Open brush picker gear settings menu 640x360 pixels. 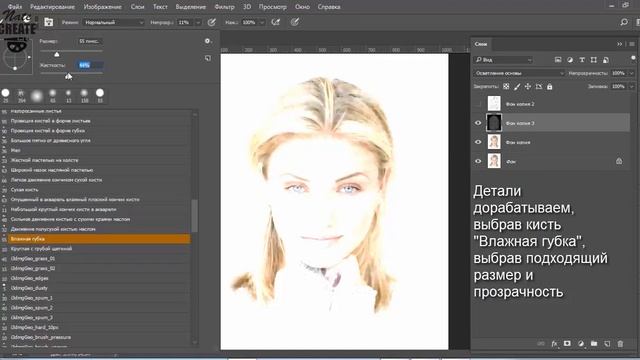tap(208, 41)
